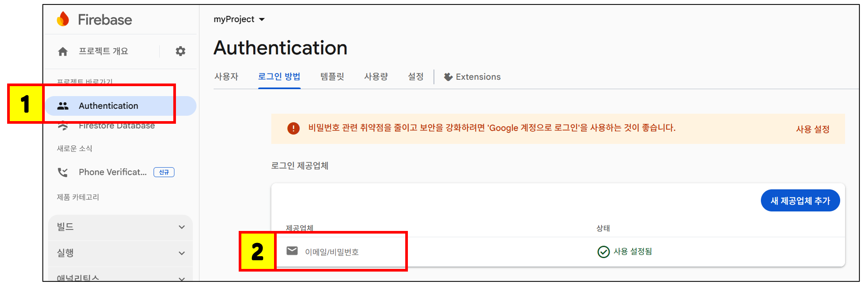Click the 이메일/비밀번호 provider row
This screenshot has width=868, height=290.
coord(558,252)
